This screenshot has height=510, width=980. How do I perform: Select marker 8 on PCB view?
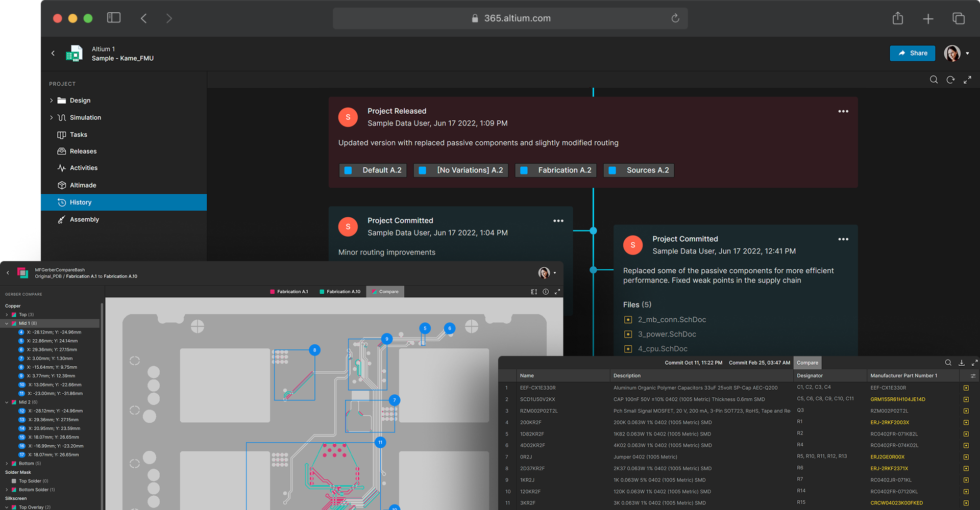(x=315, y=350)
